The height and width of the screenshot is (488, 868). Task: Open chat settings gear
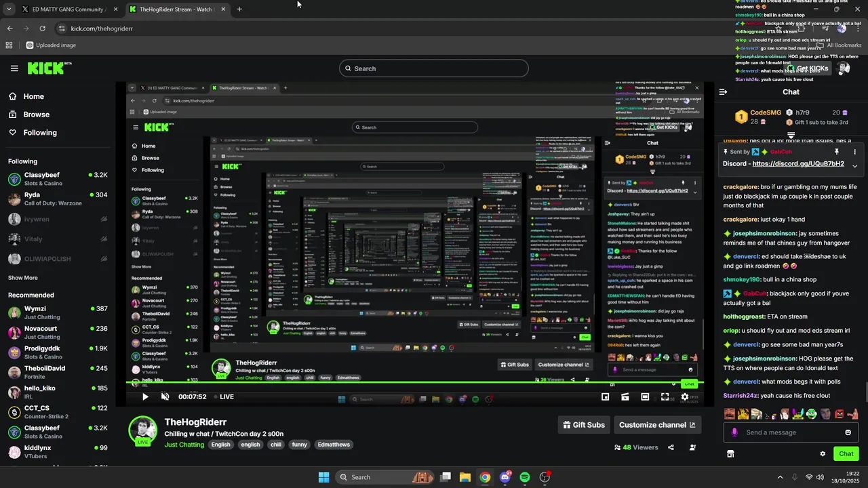click(823, 454)
